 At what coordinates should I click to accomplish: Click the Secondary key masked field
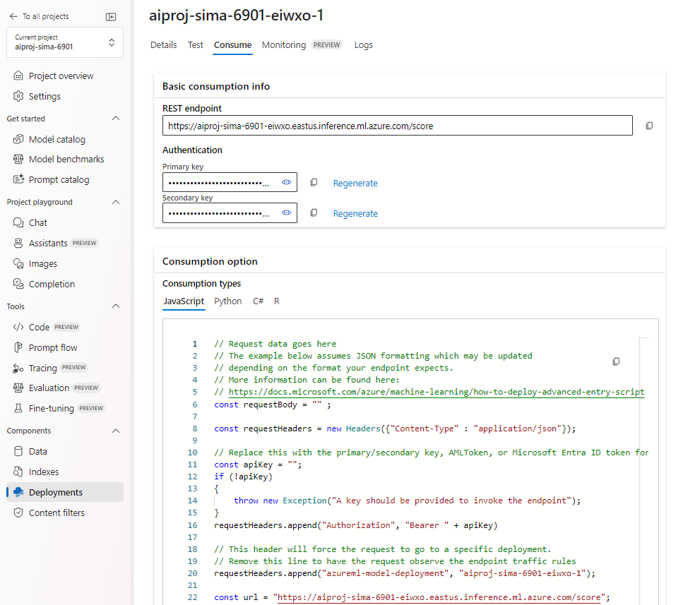click(230, 212)
